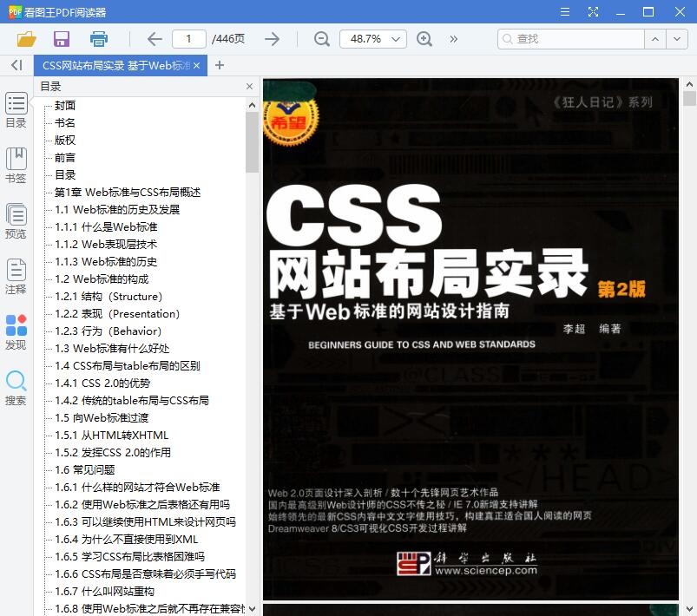Open the 搜索 search panel
This screenshot has width=697, height=616.
coord(16,388)
